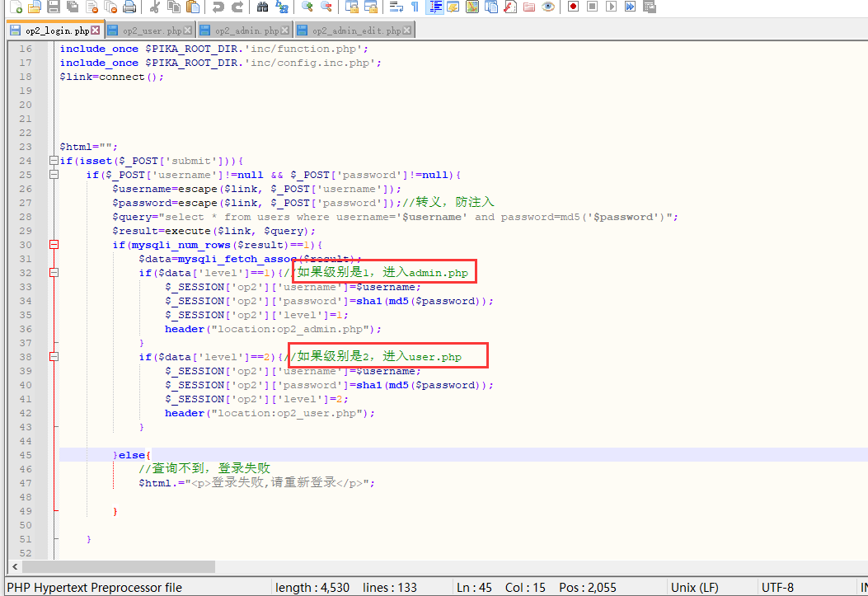Click the Close file toolbar icon

[x=91, y=7]
